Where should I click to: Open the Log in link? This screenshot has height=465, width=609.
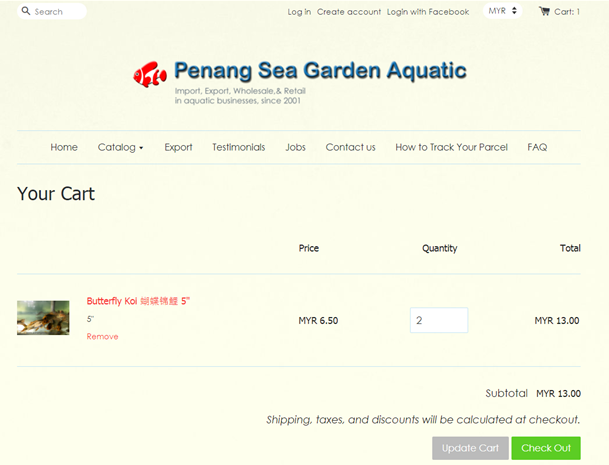click(x=299, y=12)
